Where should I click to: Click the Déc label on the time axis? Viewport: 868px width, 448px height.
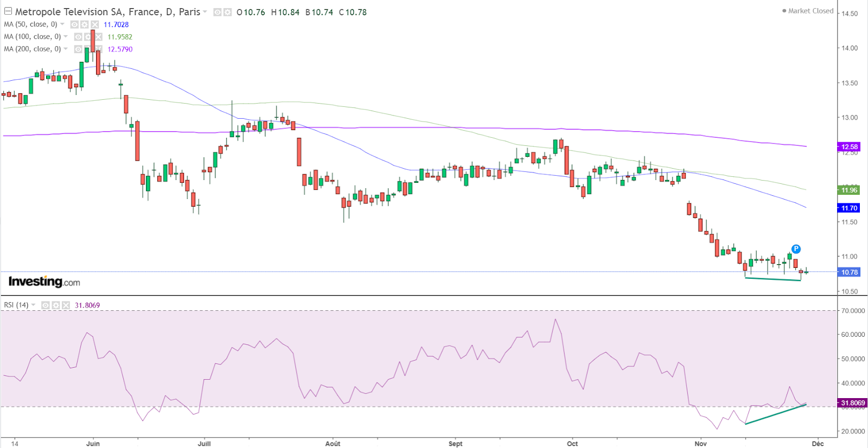818,444
